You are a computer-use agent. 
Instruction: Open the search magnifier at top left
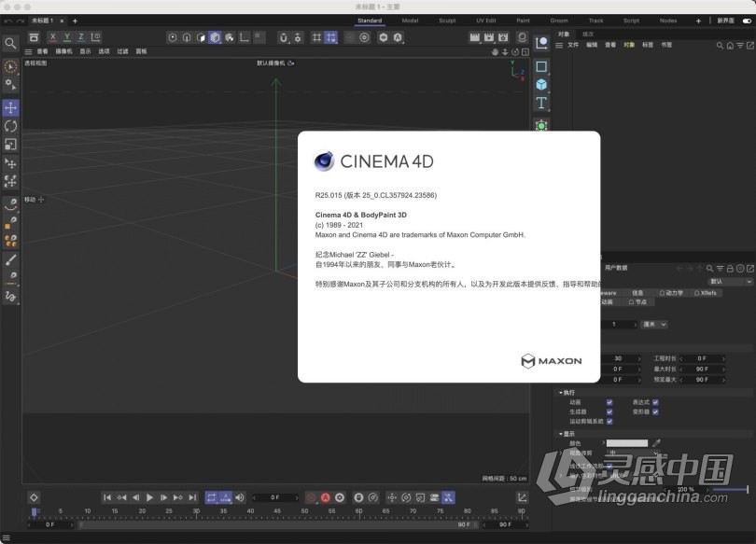pos(10,43)
